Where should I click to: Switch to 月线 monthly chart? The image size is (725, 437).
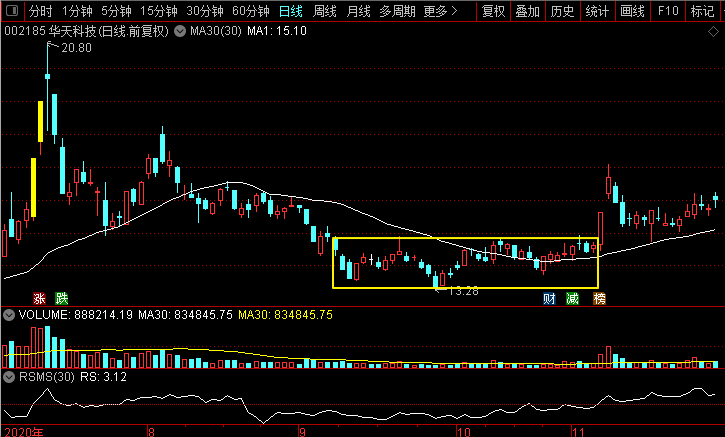tap(358, 11)
